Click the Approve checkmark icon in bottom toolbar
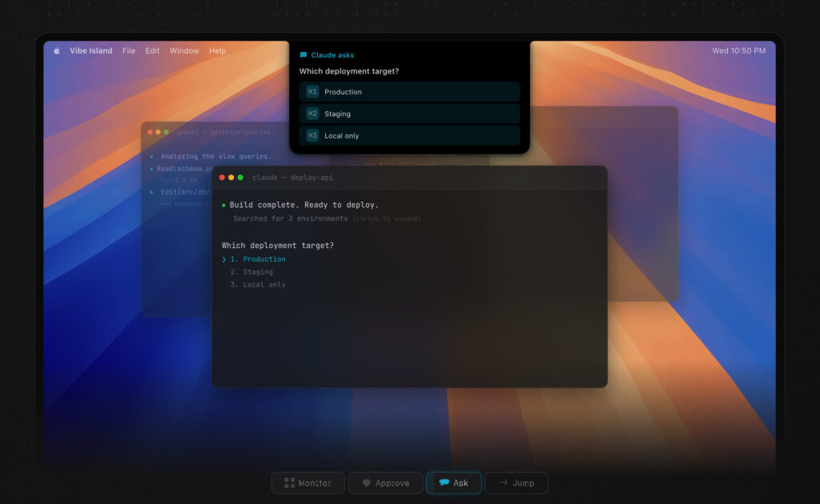The height and width of the screenshot is (504, 820). [x=367, y=482]
